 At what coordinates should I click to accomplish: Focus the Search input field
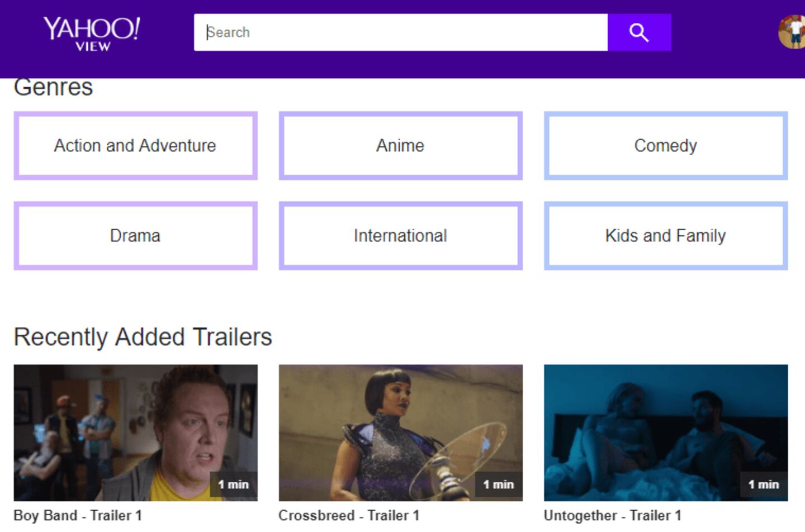400,32
